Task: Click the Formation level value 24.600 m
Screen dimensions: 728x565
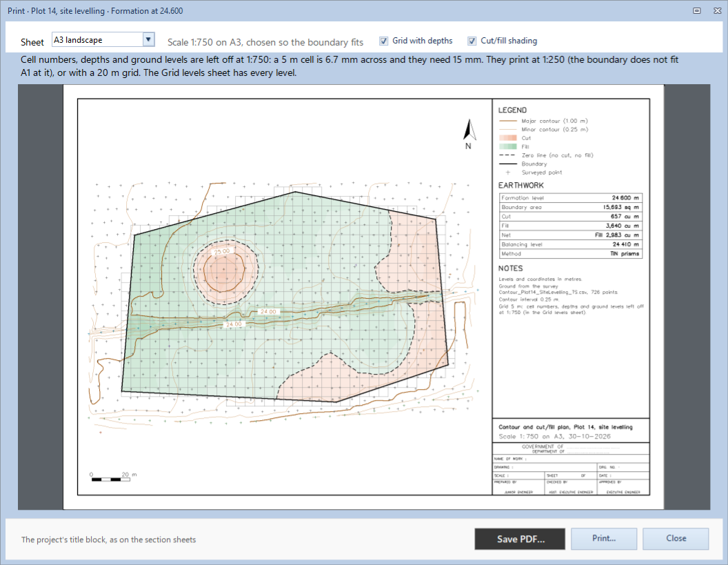Action: pyautogui.click(x=625, y=198)
